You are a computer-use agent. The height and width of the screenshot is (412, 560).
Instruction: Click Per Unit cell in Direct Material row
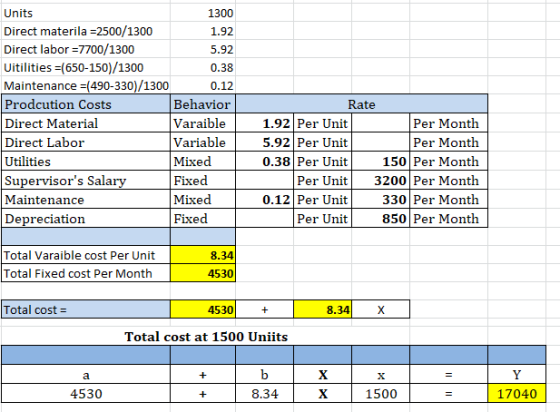(322, 124)
